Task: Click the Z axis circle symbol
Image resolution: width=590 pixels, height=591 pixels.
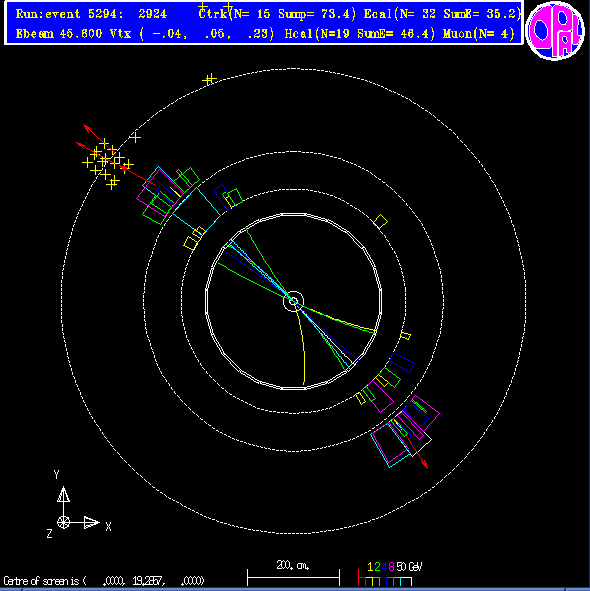Action: pyautogui.click(x=63, y=523)
